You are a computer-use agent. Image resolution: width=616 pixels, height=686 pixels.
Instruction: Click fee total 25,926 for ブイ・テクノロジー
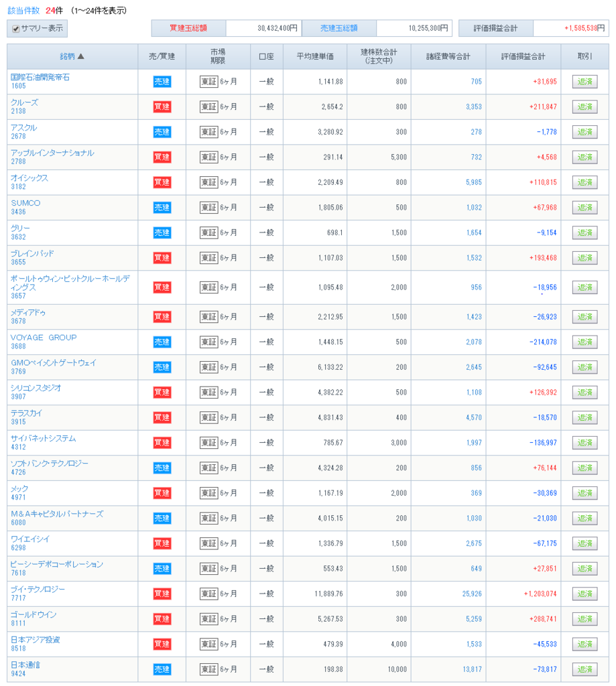tap(472, 594)
